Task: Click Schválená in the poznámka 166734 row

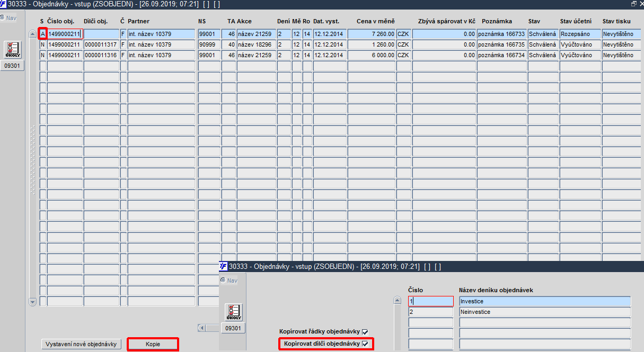Action: point(543,55)
